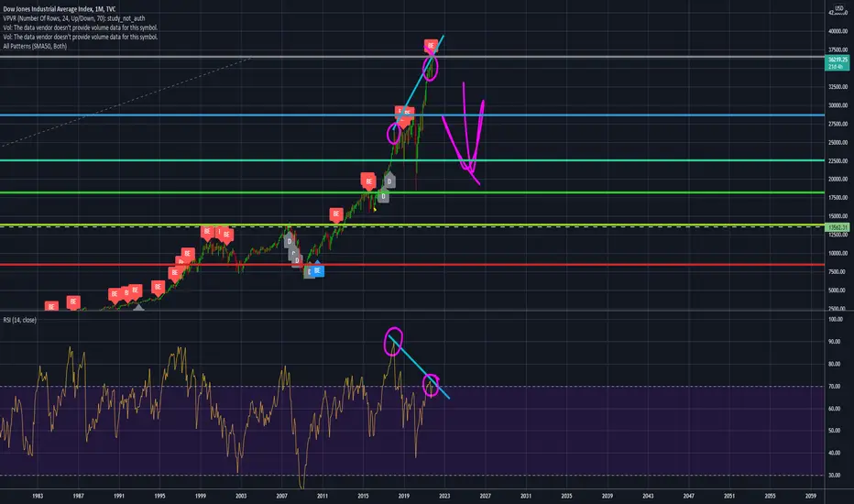Click the 13562.31 price label

pos(838,227)
